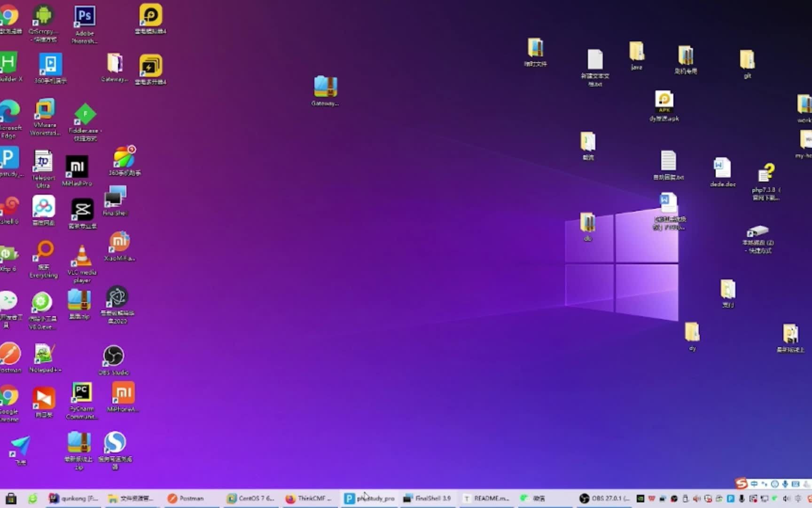Open the Sogou browser desktop icon

coord(115,451)
